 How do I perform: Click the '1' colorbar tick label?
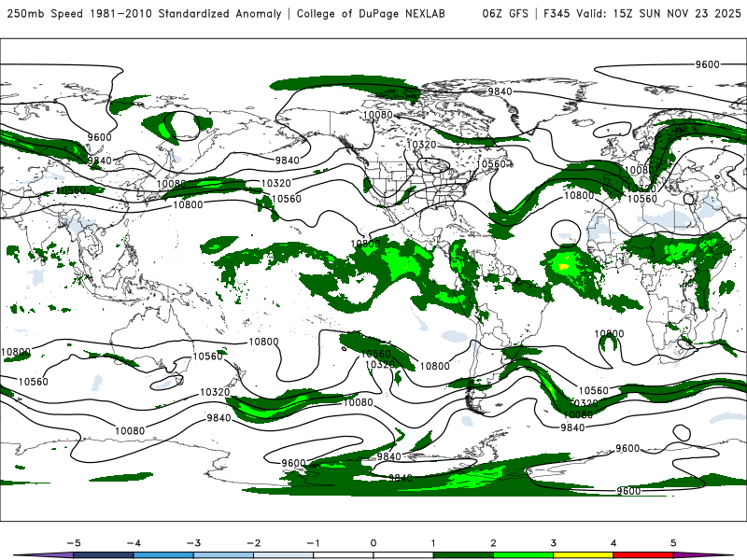pyautogui.click(x=433, y=543)
